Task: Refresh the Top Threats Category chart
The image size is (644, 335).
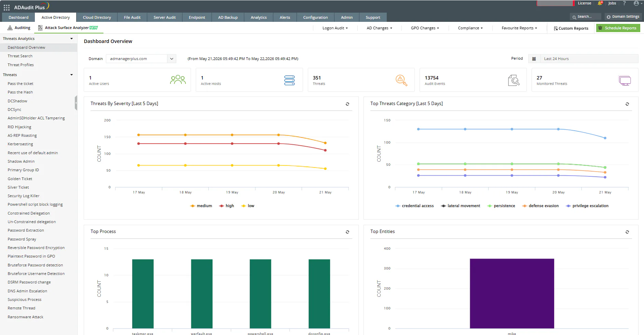Action: [627, 104]
